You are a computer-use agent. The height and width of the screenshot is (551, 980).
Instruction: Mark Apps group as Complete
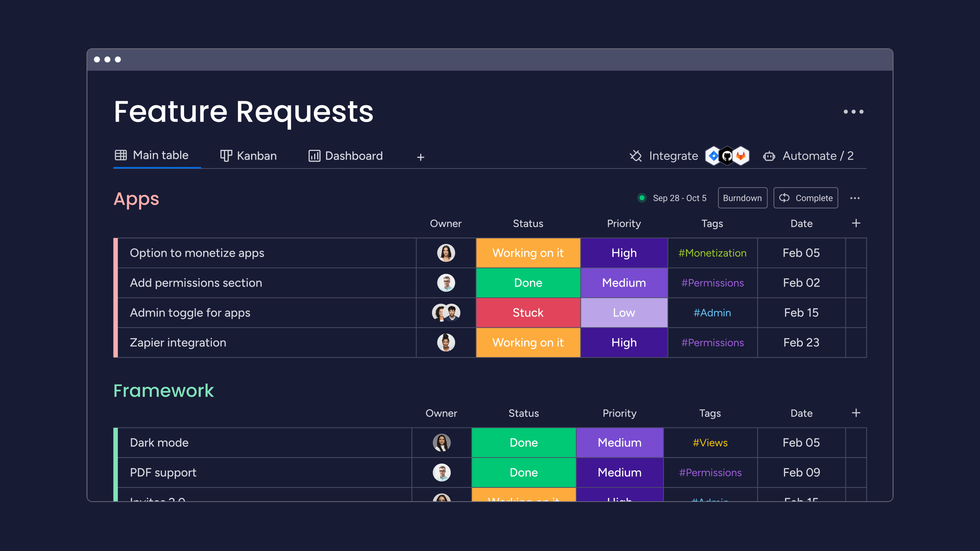point(806,198)
